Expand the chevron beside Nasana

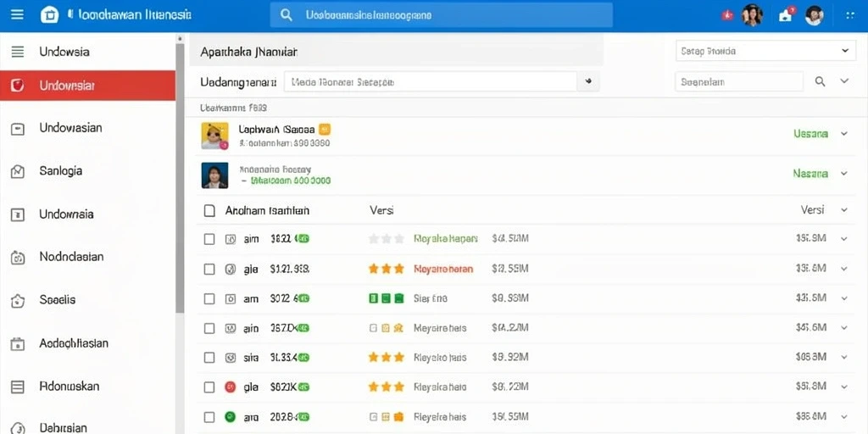[844, 173]
